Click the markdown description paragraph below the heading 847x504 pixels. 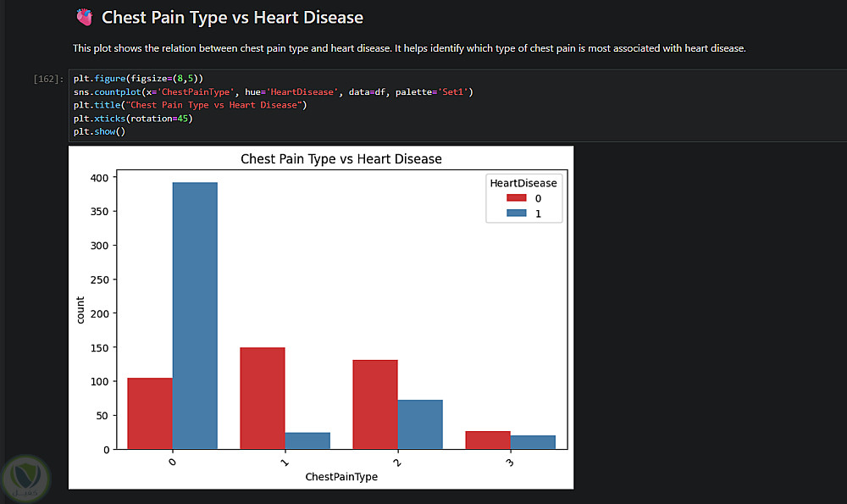click(x=409, y=48)
